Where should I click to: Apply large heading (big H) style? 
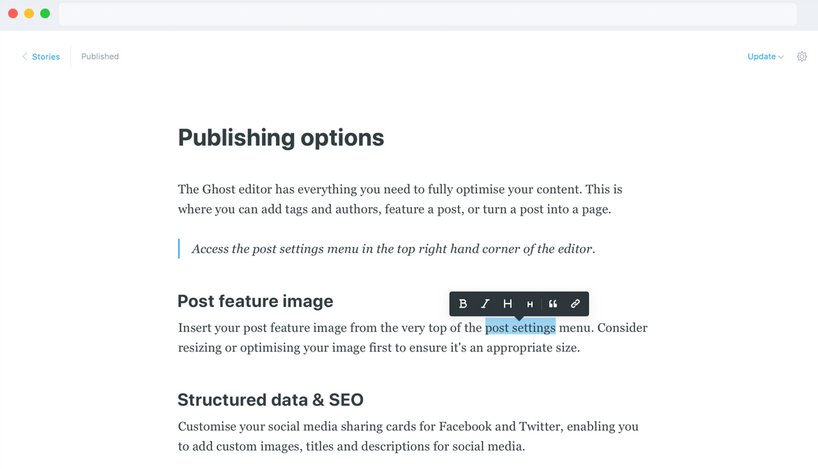[x=508, y=304]
